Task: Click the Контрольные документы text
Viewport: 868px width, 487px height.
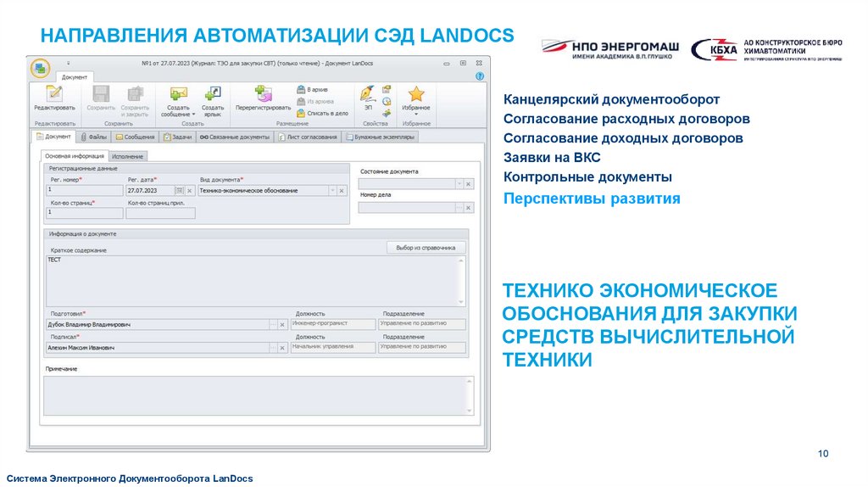Action: (587, 176)
